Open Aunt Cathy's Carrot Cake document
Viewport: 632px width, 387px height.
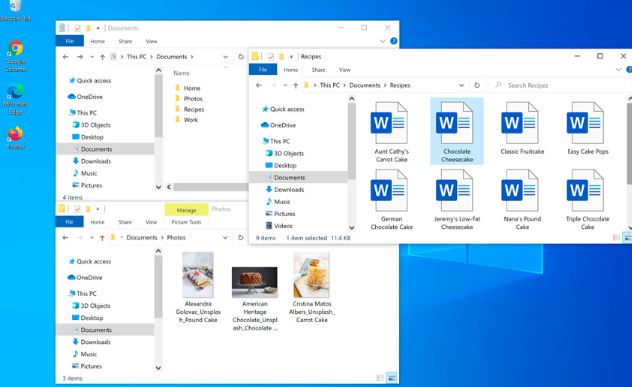click(391, 132)
